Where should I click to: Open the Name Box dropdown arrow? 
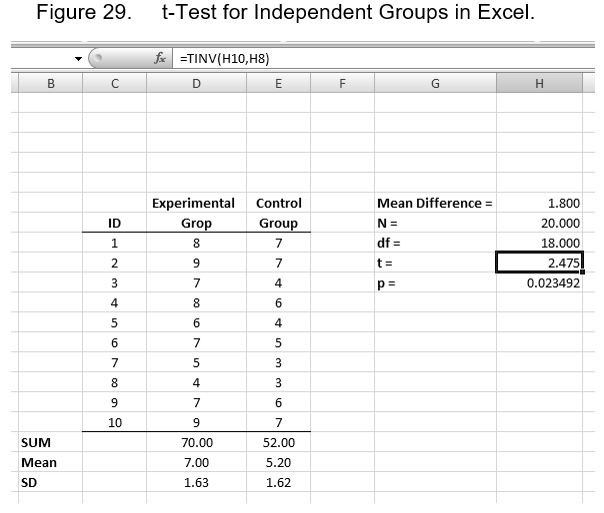pos(79,59)
